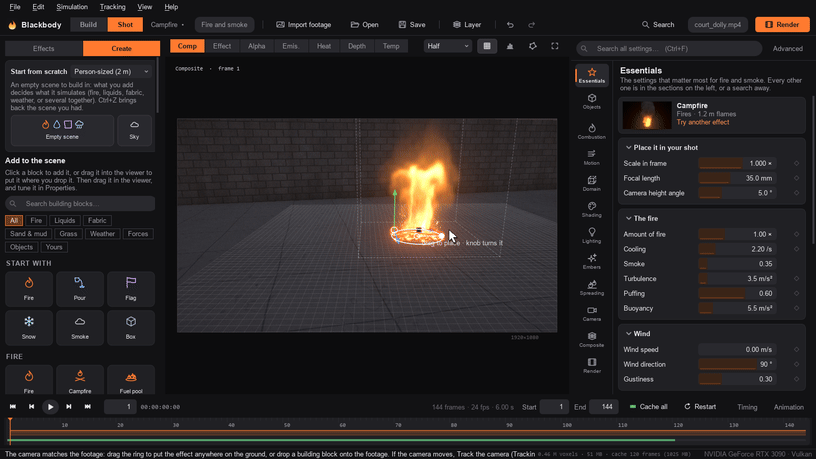This screenshot has height=459, width=816.
Task: Add the Fuel pool building block
Action: 131,381
